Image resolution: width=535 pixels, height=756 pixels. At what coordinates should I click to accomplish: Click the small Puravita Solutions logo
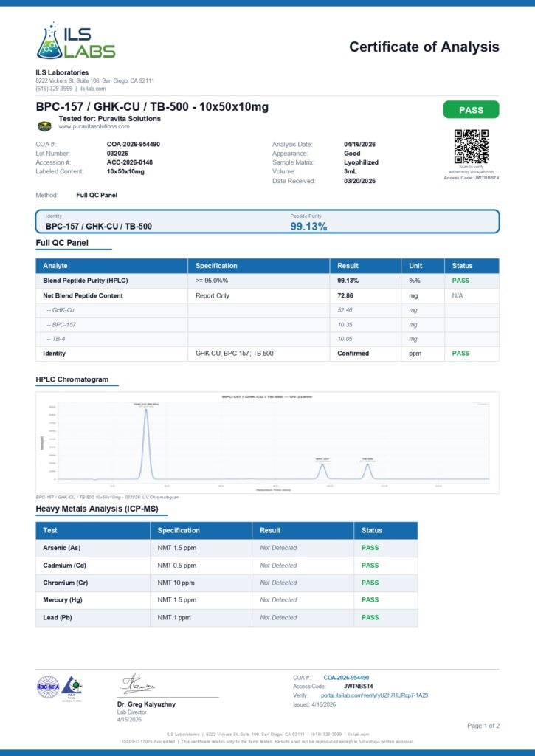(x=44, y=126)
